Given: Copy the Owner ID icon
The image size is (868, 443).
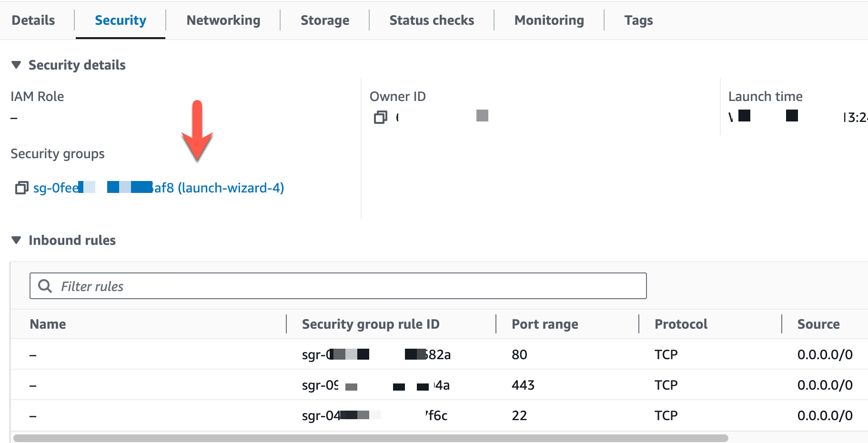Looking at the screenshot, I should tap(380, 117).
